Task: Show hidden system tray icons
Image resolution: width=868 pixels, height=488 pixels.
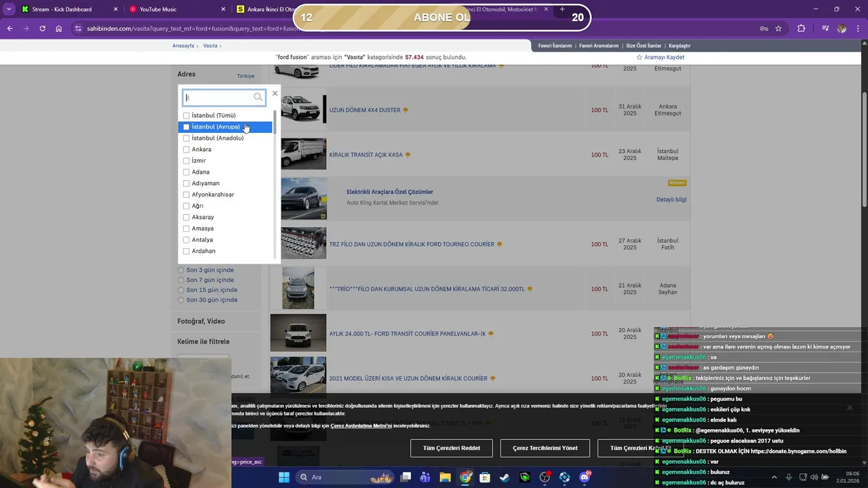Action: coord(774,477)
